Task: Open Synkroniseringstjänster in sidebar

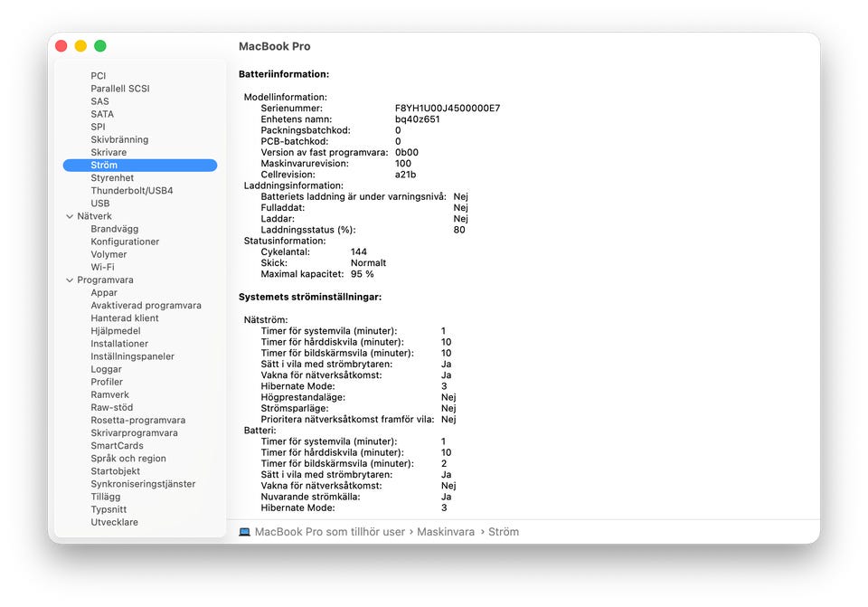Action: pos(143,483)
